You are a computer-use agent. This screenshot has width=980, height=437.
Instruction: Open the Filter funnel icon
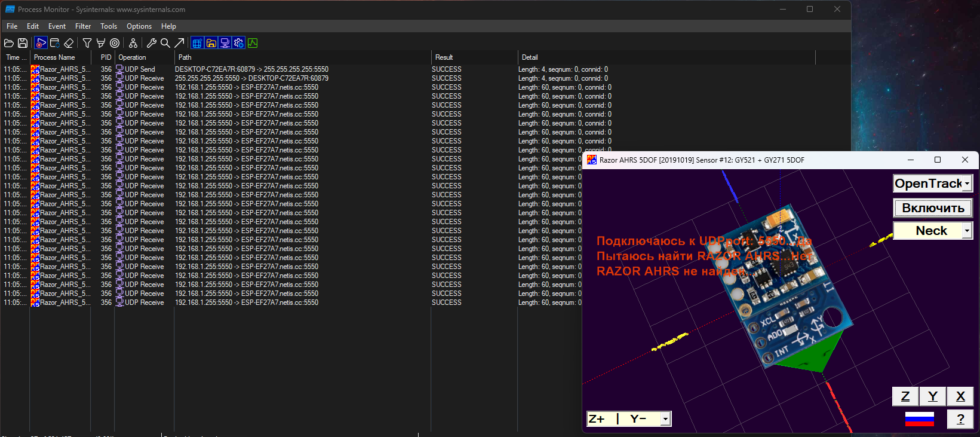pos(87,43)
